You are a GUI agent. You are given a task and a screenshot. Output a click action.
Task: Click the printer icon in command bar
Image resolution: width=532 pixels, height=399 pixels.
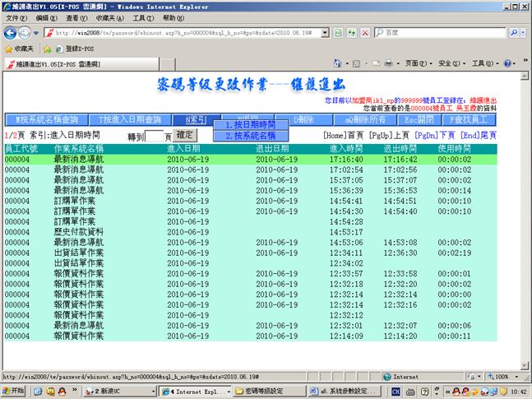point(388,63)
